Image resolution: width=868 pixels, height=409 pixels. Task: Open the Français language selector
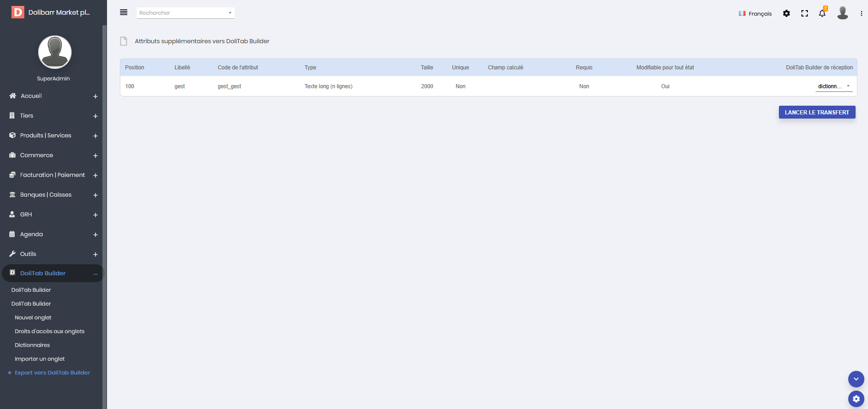[x=755, y=13]
